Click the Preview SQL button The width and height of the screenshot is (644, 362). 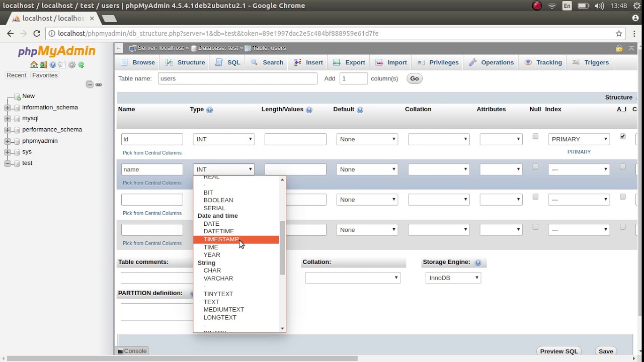coord(559,351)
